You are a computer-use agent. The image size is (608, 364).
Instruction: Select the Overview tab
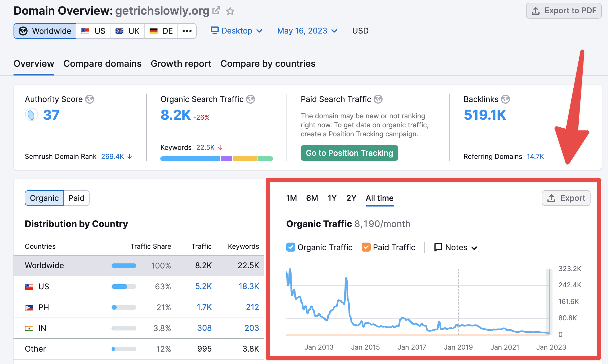click(34, 64)
